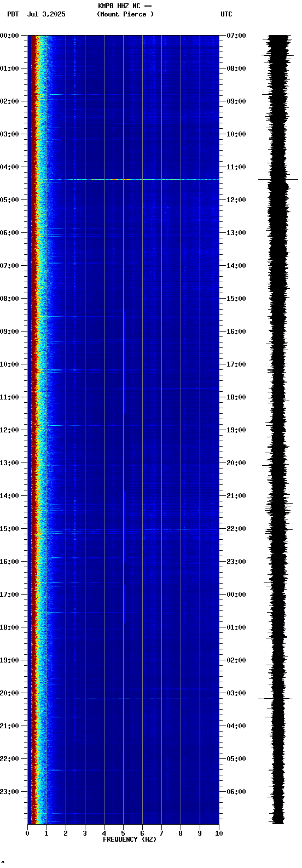The width and height of the screenshot is (302, 868).
Task: Click the date Jul 3,2025
Action: [x=47, y=14]
